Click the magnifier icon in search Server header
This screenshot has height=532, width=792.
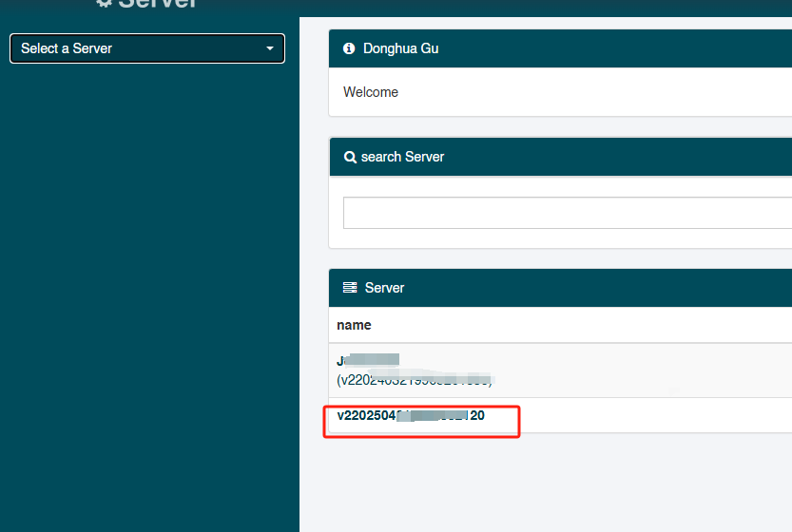coord(350,157)
